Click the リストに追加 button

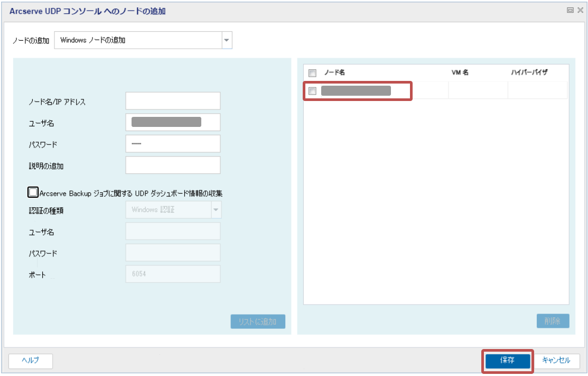(x=258, y=322)
